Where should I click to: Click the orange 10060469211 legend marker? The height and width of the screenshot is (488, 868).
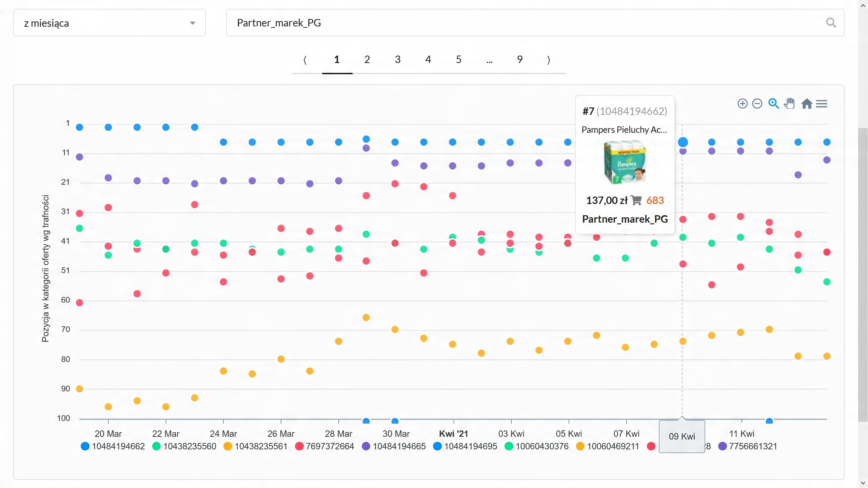580,446
